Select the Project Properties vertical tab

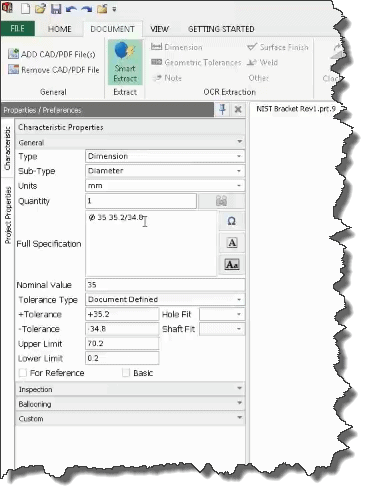(8, 215)
